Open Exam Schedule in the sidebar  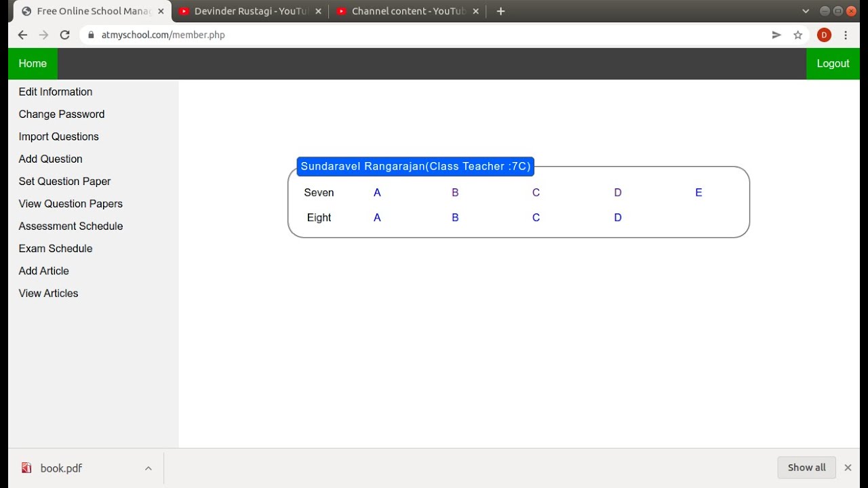(x=56, y=249)
